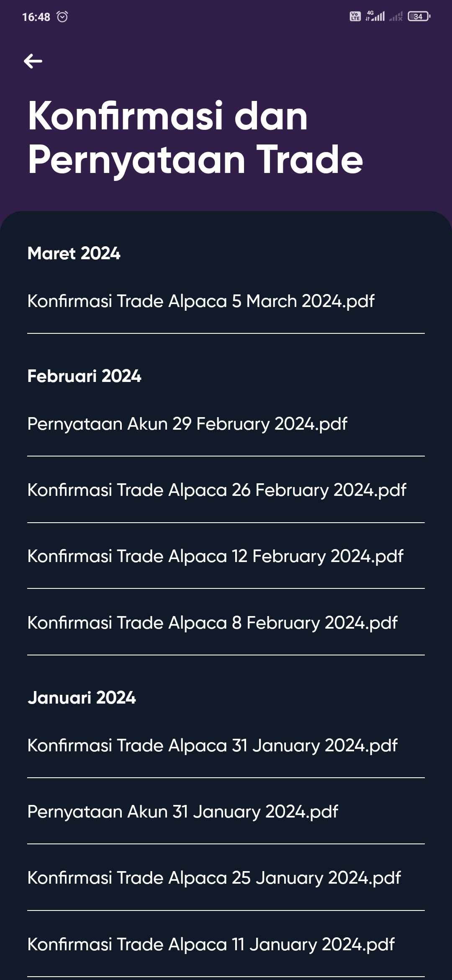
Task: Tap the 4G signal strength icon
Action: pyautogui.click(x=375, y=16)
